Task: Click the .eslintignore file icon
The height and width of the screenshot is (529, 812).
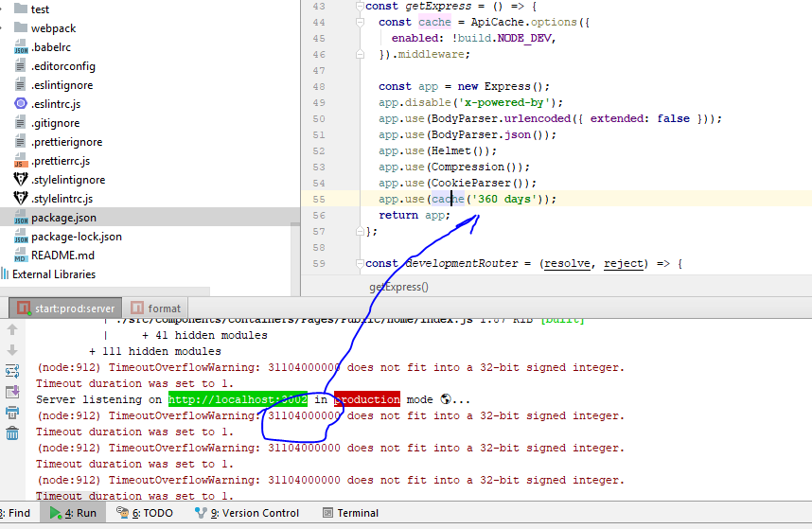Action: click(x=21, y=85)
